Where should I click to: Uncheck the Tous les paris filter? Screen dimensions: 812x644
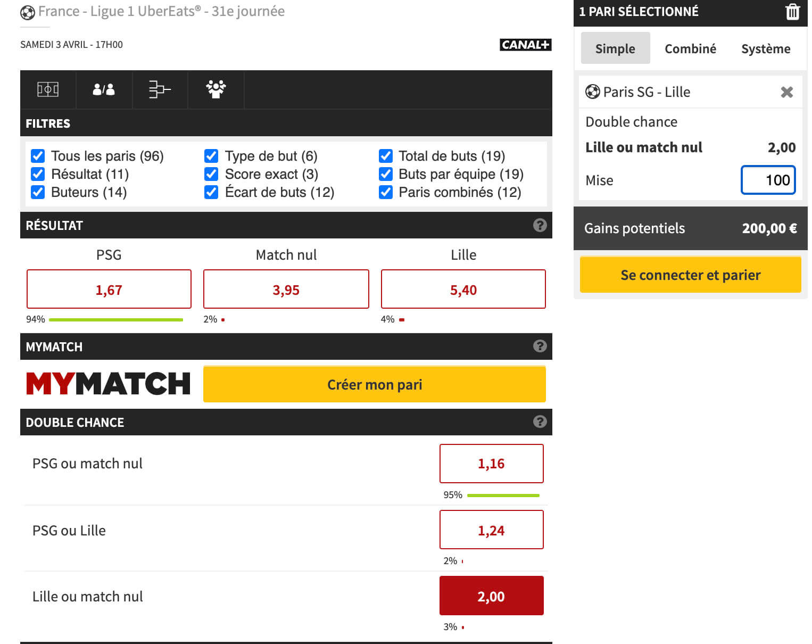click(38, 156)
